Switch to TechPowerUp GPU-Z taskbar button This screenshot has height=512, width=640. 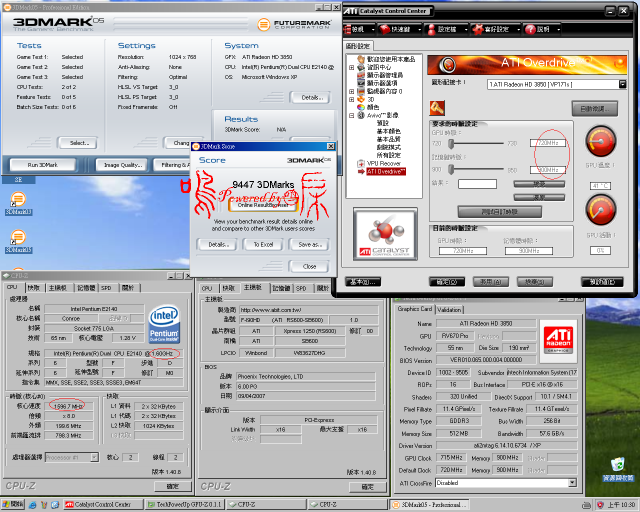click(x=184, y=505)
